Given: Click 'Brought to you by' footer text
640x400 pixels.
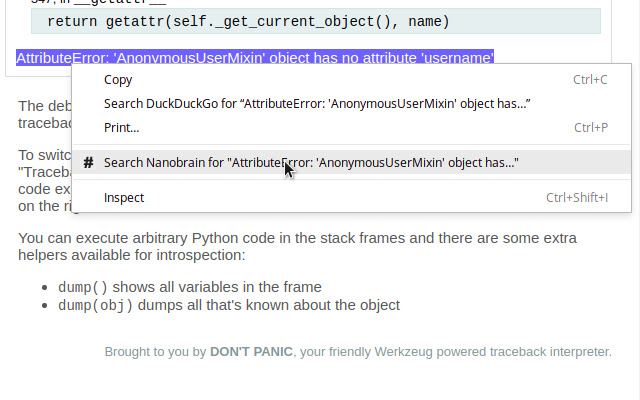Looking at the screenshot, I should coord(155,352).
